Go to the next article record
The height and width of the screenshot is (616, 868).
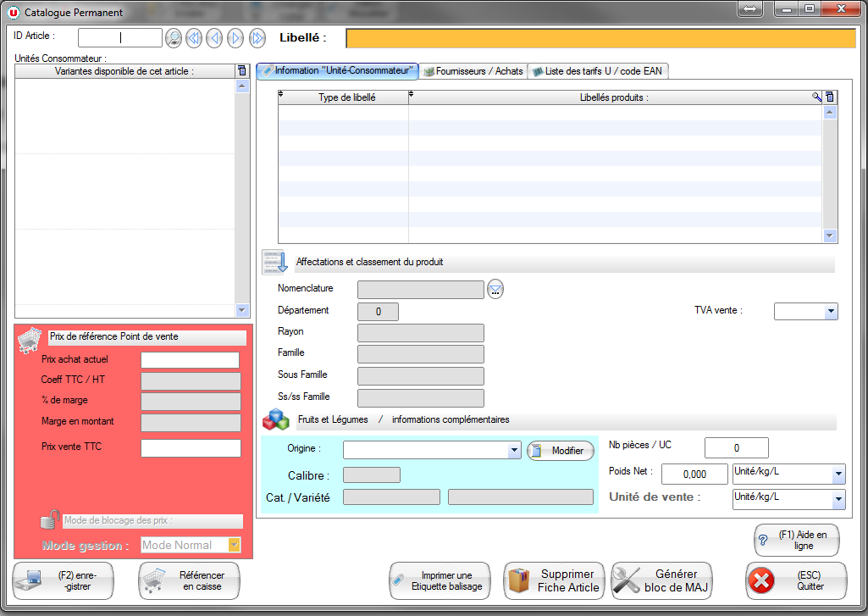[x=235, y=38]
